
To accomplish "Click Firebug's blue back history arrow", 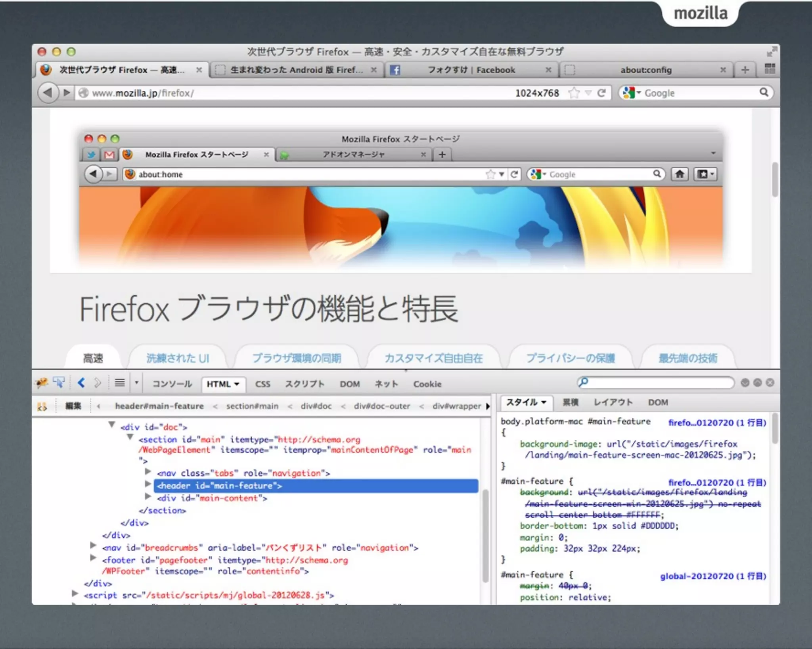I will coord(82,383).
